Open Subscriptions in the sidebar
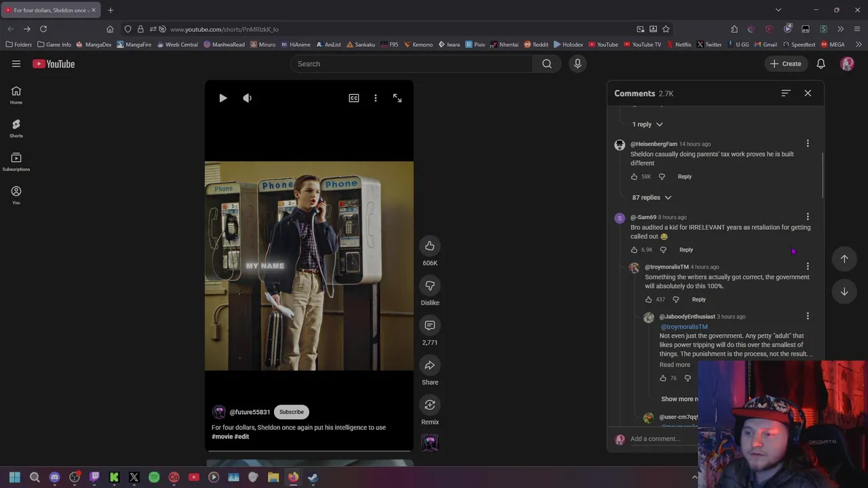This screenshot has width=868, height=488. [16, 161]
